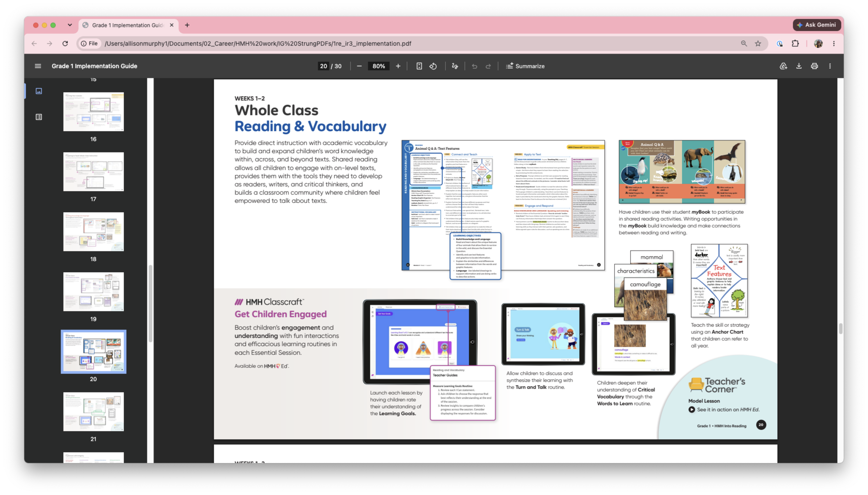The width and height of the screenshot is (868, 495).
Task: Redo the annotation
Action: click(x=488, y=66)
